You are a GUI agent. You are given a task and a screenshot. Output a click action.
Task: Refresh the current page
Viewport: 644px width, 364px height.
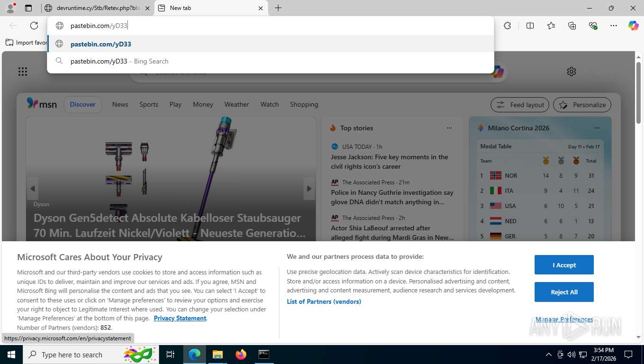pyautogui.click(x=34, y=26)
